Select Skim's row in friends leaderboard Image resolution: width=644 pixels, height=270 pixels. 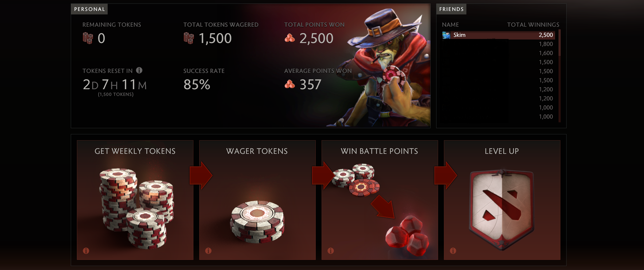click(x=498, y=35)
